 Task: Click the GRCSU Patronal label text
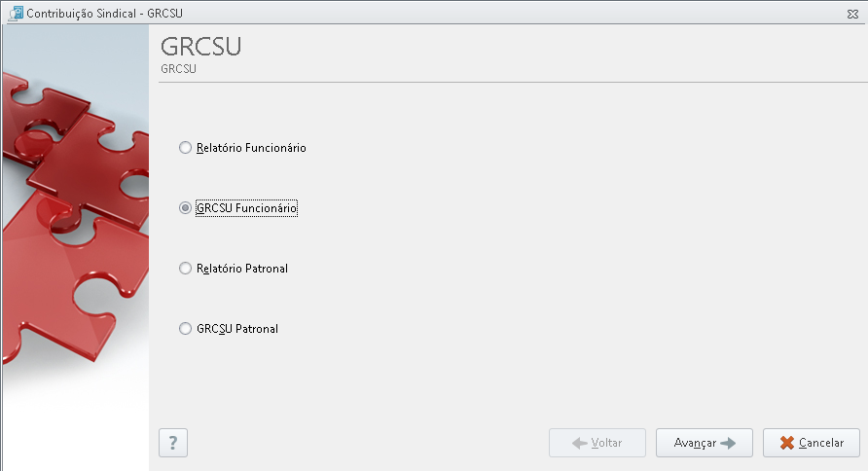coord(237,329)
